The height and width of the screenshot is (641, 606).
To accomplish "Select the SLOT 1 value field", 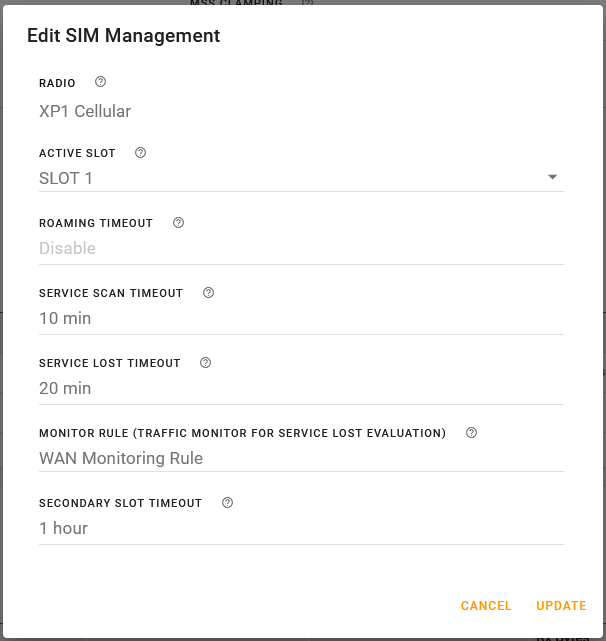I will coord(290,178).
